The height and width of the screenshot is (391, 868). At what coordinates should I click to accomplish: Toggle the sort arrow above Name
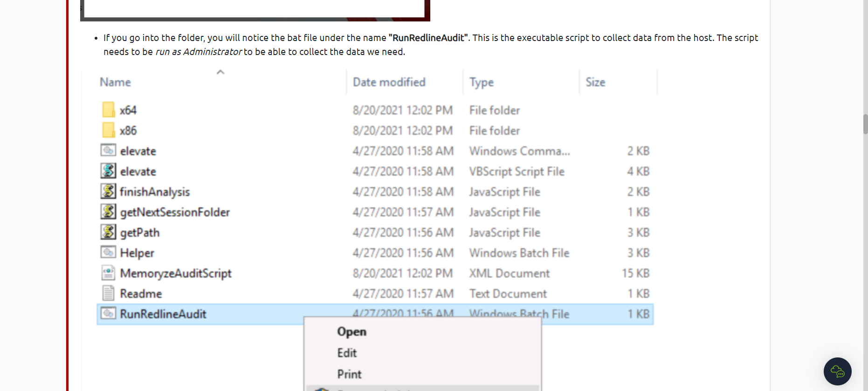220,72
